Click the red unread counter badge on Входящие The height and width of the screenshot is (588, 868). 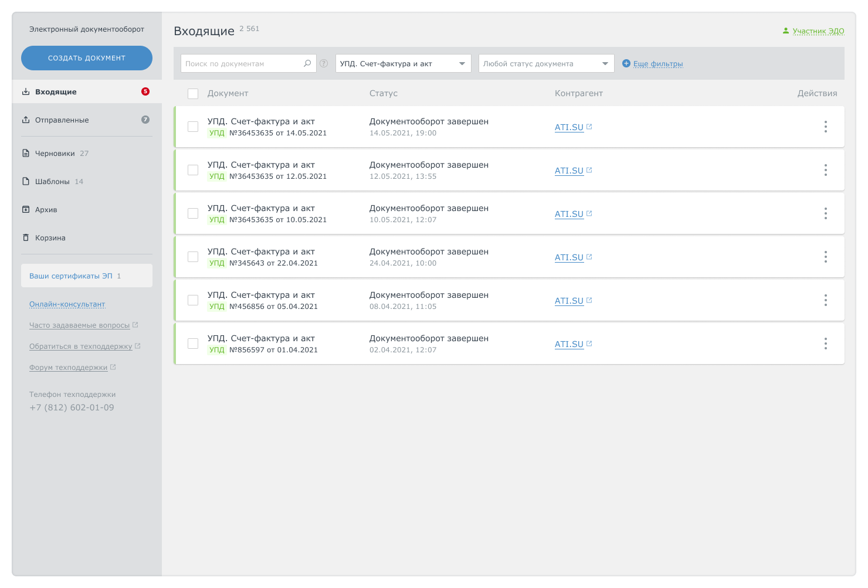tap(145, 91)
